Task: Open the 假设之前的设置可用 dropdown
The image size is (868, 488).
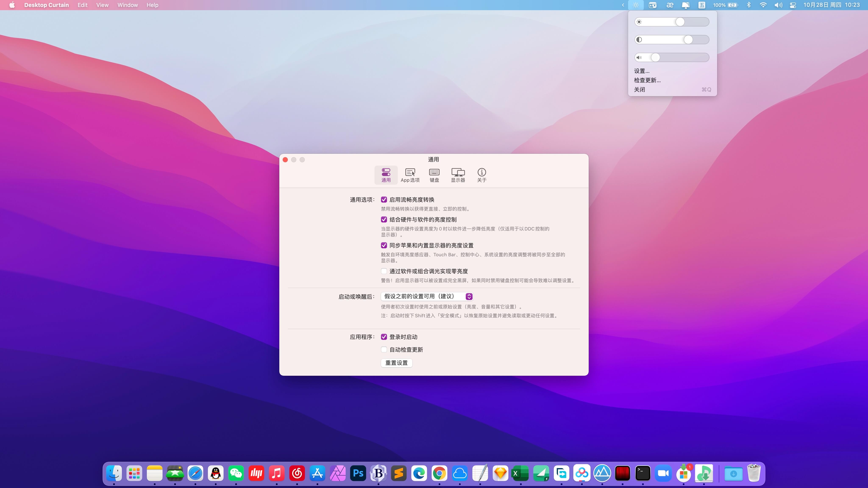Action: 427,296
